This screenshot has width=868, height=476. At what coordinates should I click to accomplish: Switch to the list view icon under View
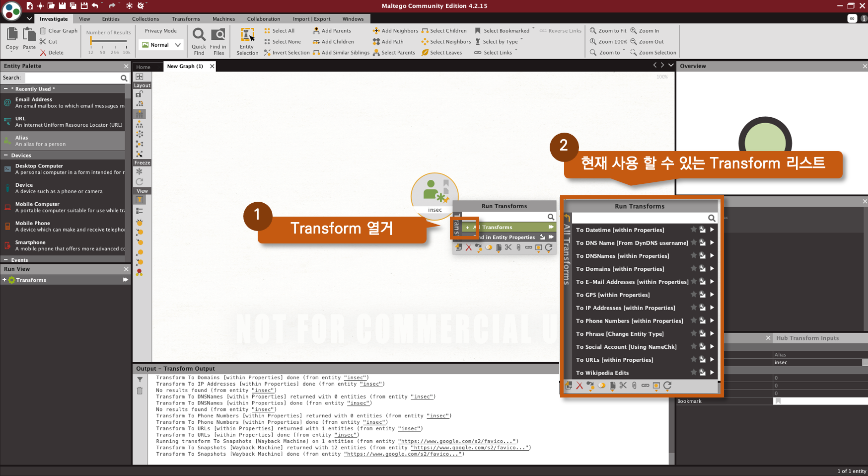140,211
